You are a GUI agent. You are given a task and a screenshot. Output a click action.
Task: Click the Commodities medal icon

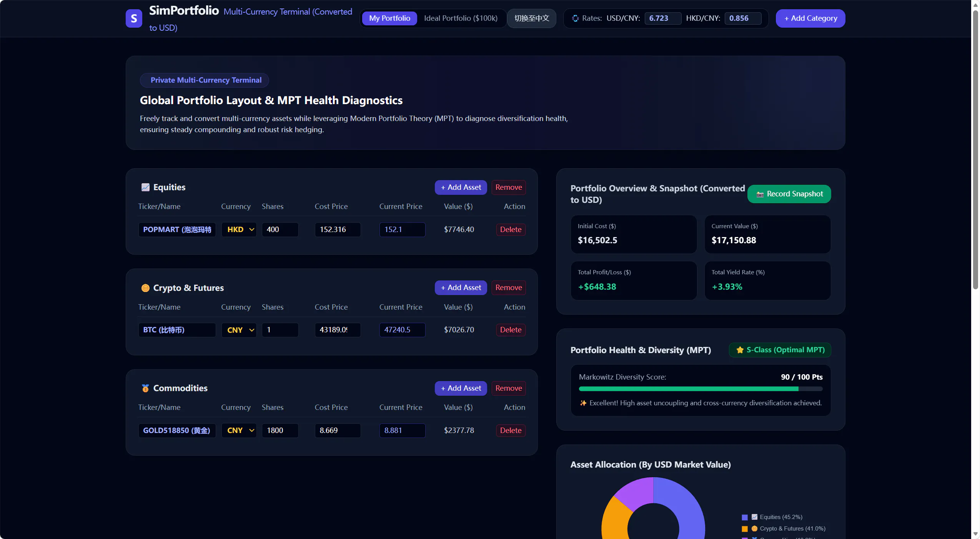click(x=145, y=388)
